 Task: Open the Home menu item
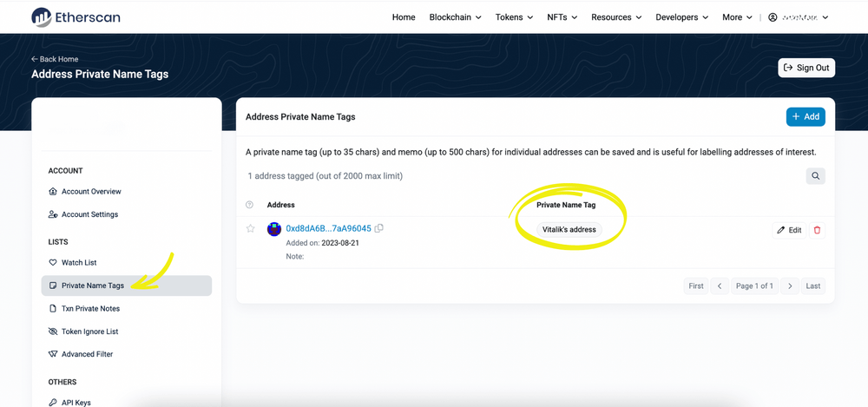pos(404,17)
